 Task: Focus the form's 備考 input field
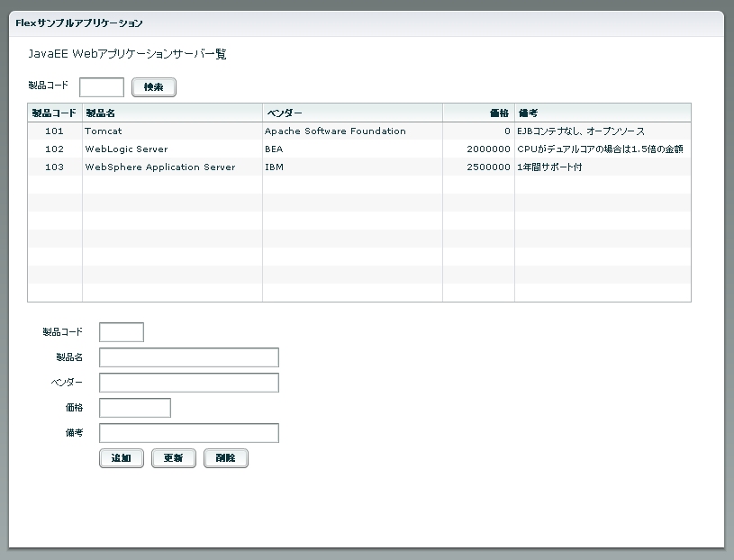[189, 433]
